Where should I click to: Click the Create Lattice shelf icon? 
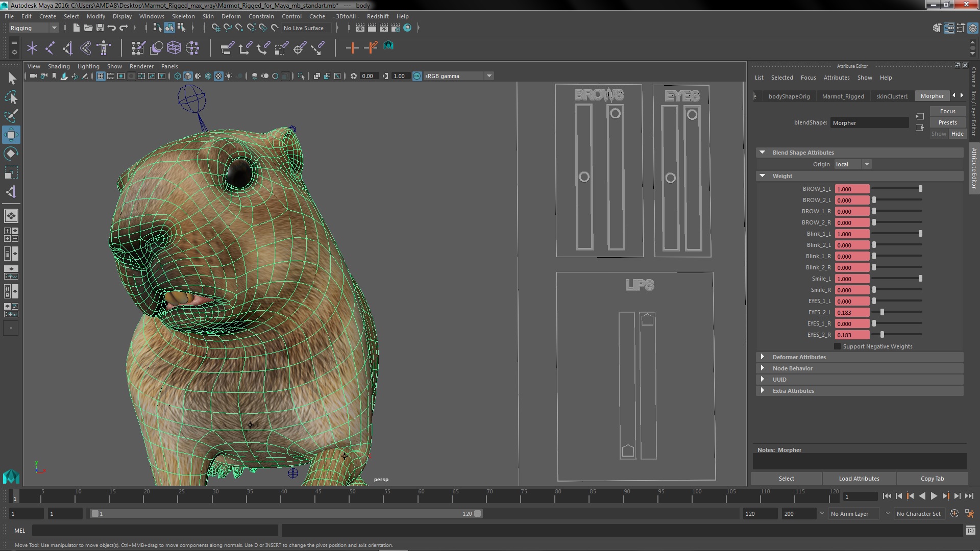pyautogui.click(x=174, y=48)
